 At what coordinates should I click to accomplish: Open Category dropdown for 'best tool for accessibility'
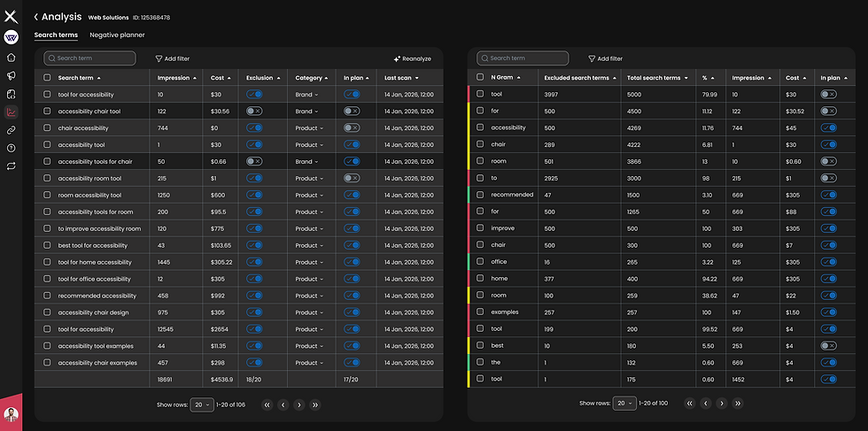point(309,245)
